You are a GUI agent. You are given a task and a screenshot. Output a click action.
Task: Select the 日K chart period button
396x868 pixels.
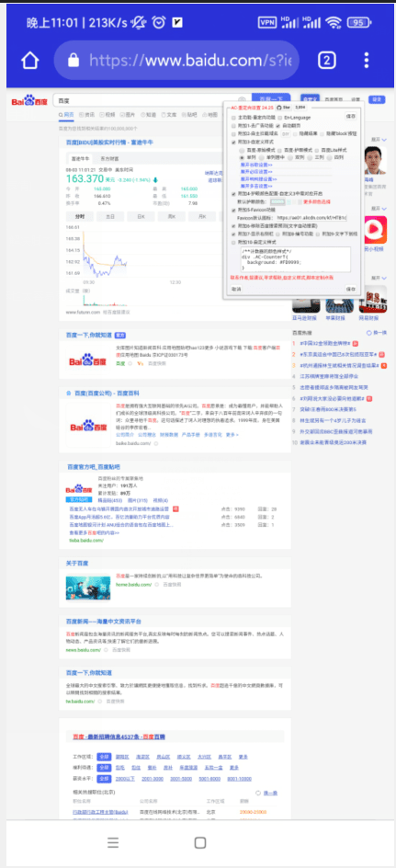[x=141, y=216]
